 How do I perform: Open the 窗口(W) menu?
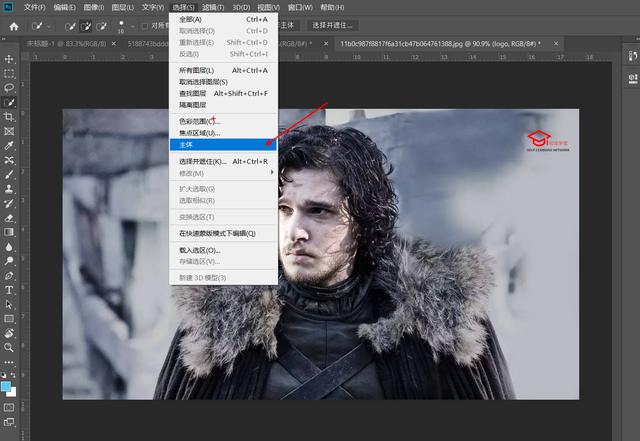pyautogui.click(x=300, y=7)
